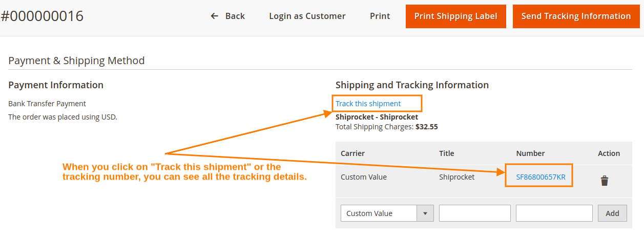This screenshot has height=235, width=644.
Task: Click the order number #000000016 heading
Action: pyautogui.click(x=42, y=16)
